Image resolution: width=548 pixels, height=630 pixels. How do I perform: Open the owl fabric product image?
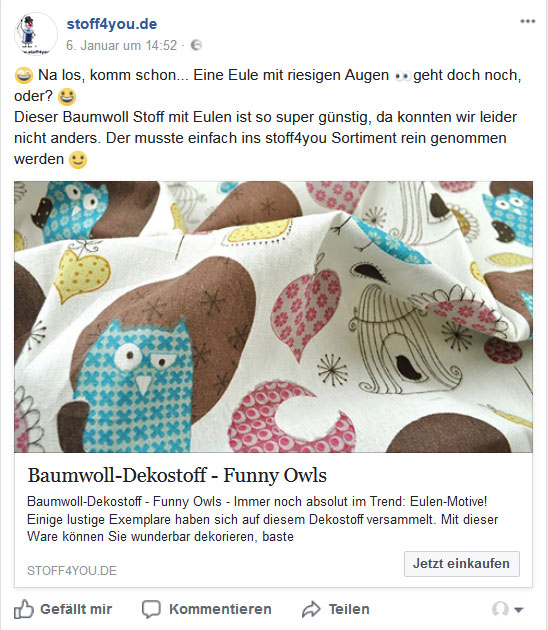point(273,317)
